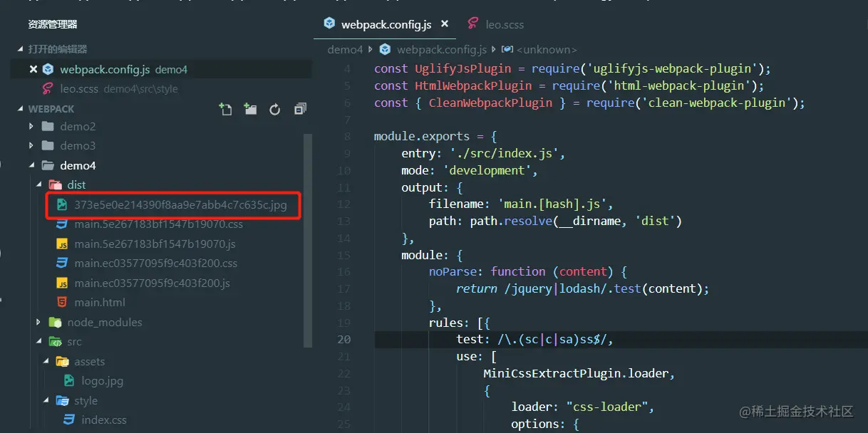868x433 pixels.
Task: Click the webpack cube icon on webpack.config.js tab
Action: pos(329,24)
